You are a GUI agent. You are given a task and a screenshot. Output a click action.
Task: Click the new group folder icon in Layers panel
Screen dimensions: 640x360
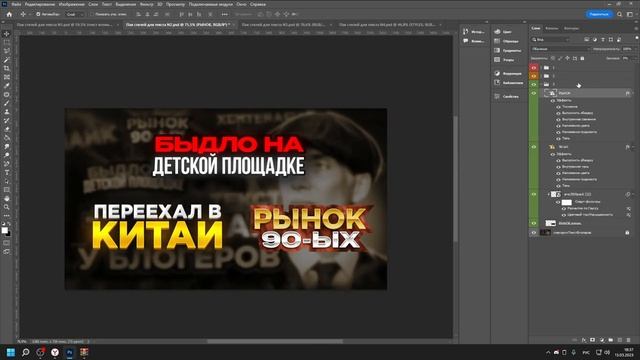point(611,340)
